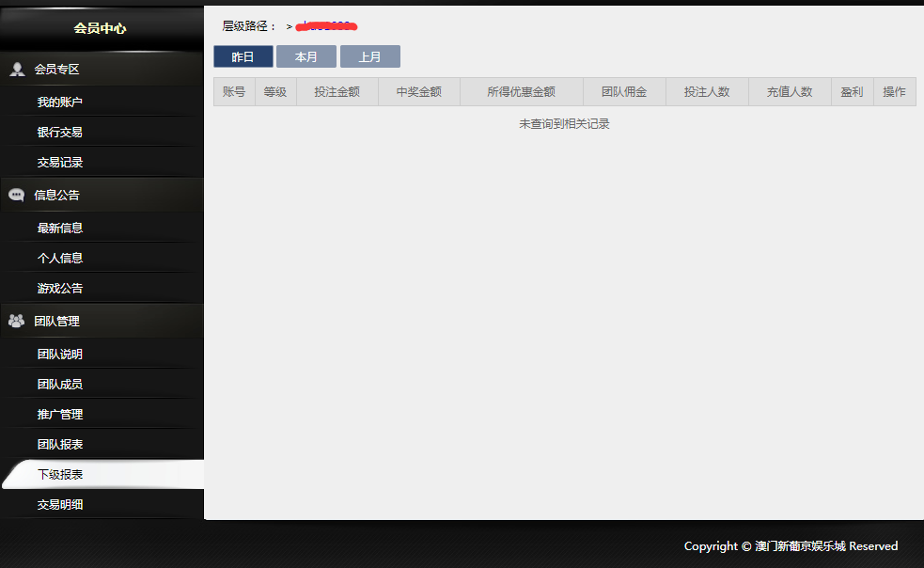Go to 推广管理 page
The image size is (924, 568).
60,414
